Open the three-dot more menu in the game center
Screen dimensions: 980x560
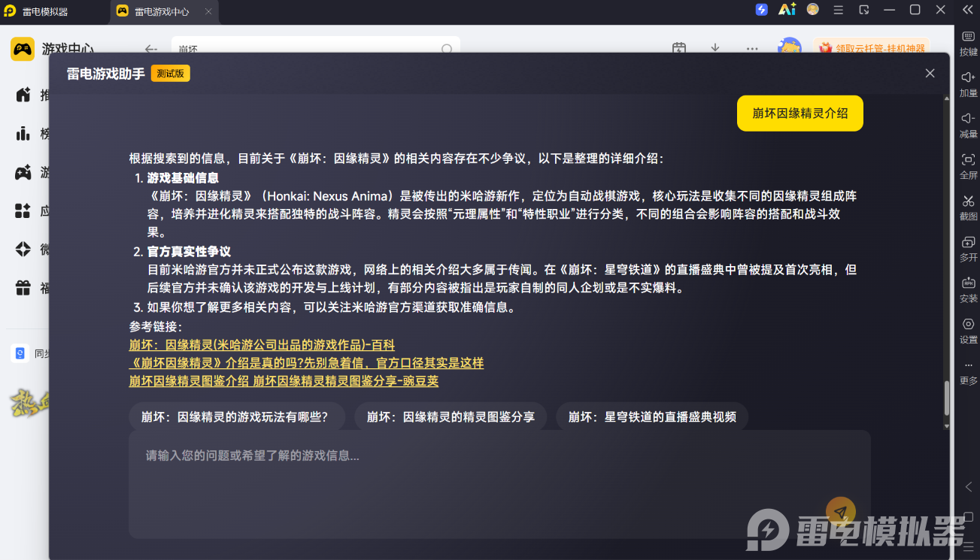point(752,49)
